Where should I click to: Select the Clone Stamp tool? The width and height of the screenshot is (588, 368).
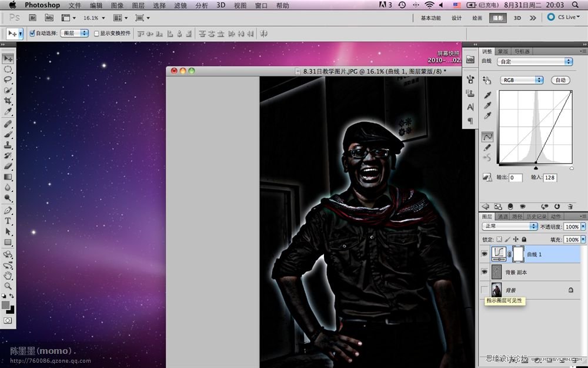(x=8, y=145)
